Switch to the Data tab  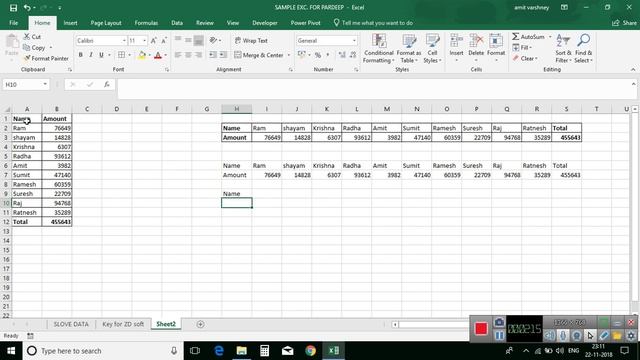(x=177, y=23)
